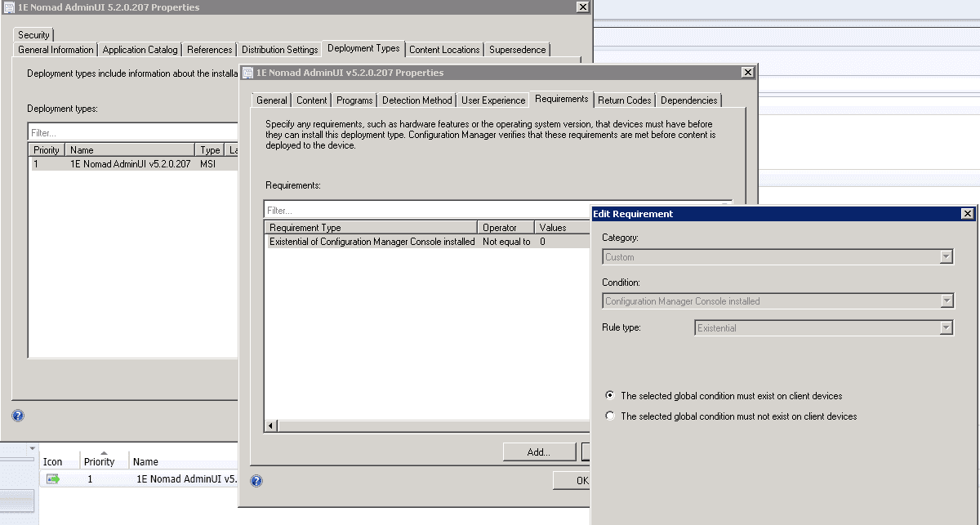The width and height of the screenshot is (980, 525).
Task: Open the Programs tab
Action: [354, 100]
